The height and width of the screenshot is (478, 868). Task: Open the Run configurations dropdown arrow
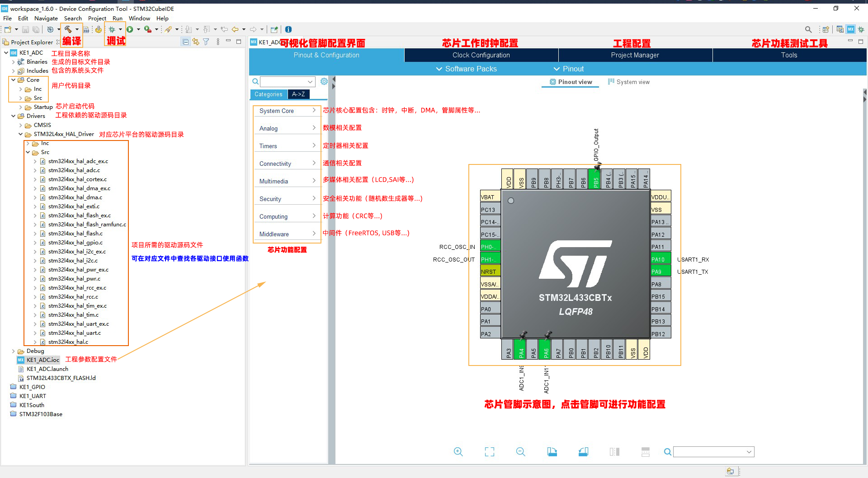138,29
